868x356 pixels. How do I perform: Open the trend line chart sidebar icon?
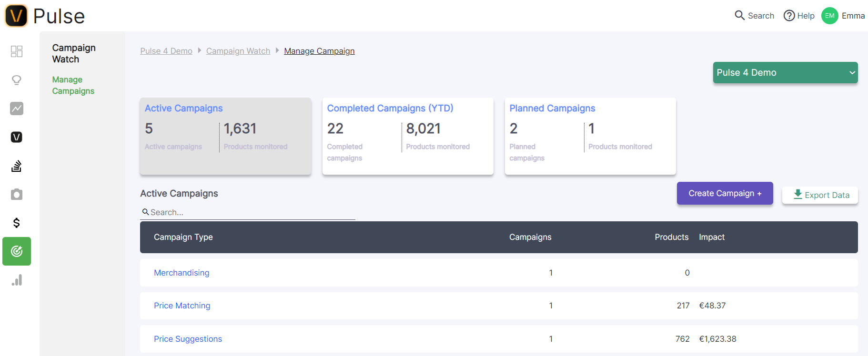[17, 109]
